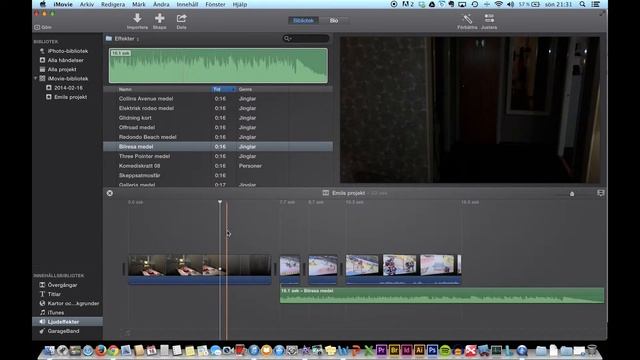Viewport: 640px width, 360px height.
Task: Collapse the iMovie-bibliotek disclosure triangle
Action: coord(36,78)
